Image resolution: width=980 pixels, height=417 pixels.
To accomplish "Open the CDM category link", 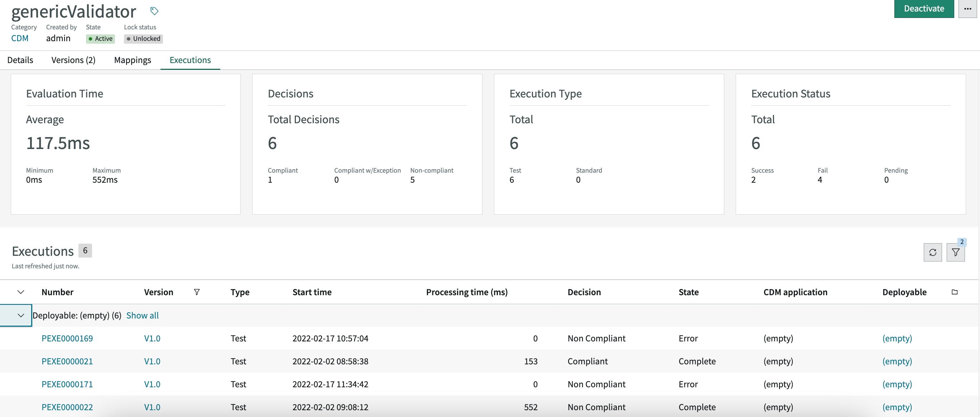I will coord(20,38).
